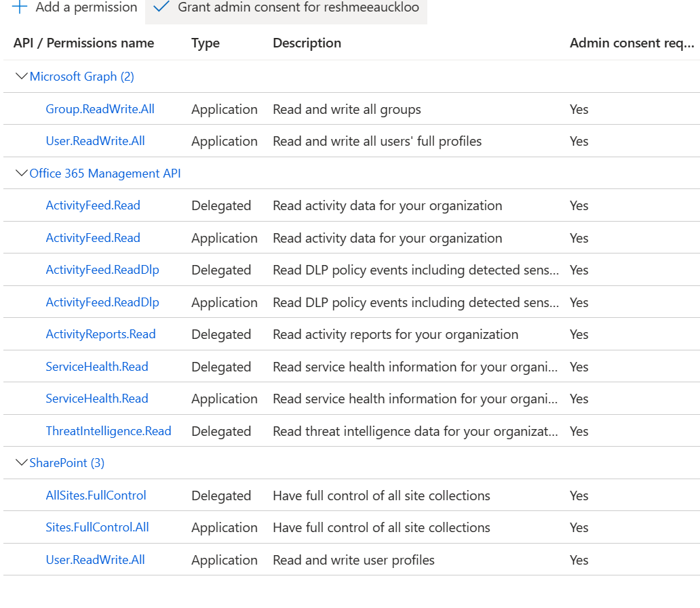Click the Type column header
This screenshot has height=608, width=700.
tap(206, 43)
